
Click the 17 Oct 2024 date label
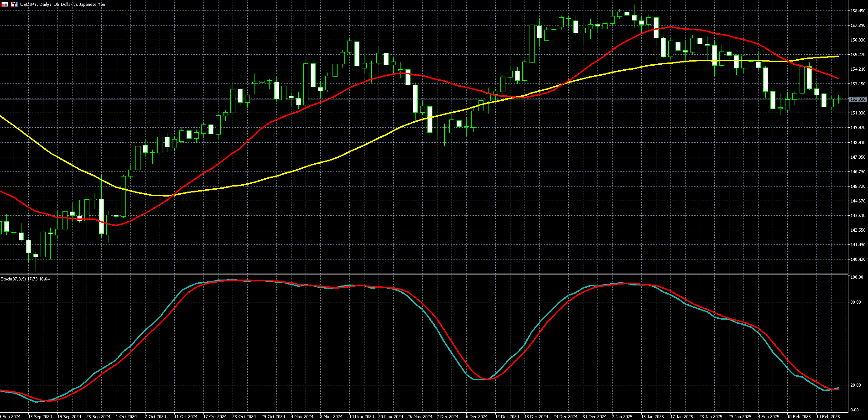215,417
